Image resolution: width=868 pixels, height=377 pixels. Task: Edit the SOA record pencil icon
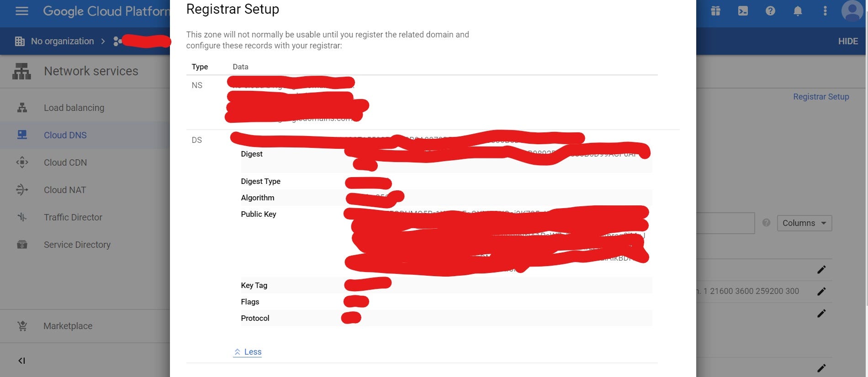[x=821, y=291]
